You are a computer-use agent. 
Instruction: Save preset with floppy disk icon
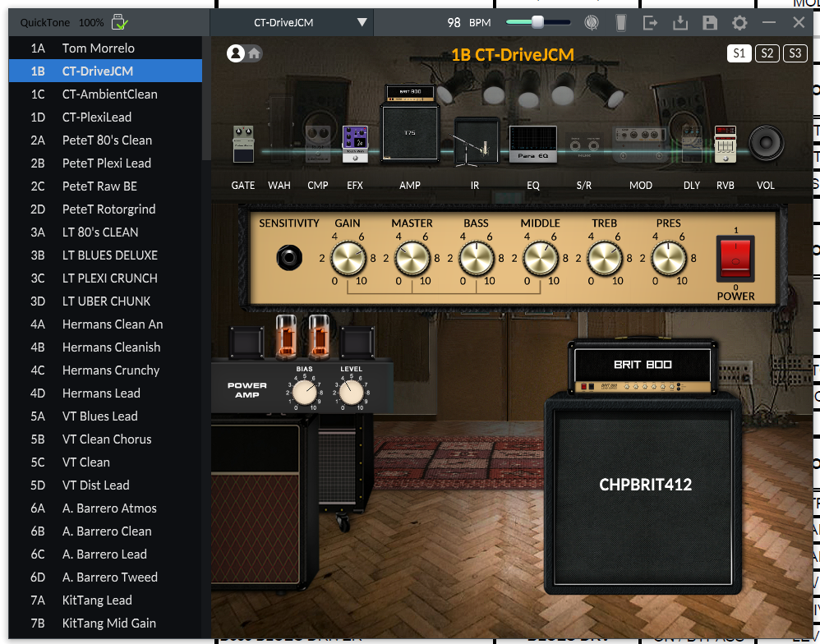(710, 22)
